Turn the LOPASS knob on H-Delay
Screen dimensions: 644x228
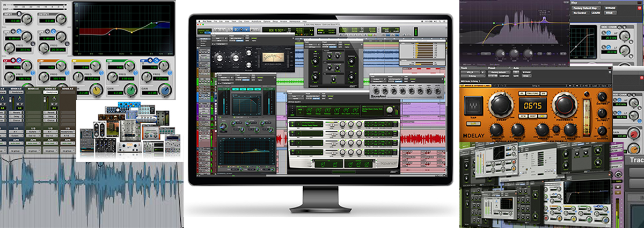point(570,130)
